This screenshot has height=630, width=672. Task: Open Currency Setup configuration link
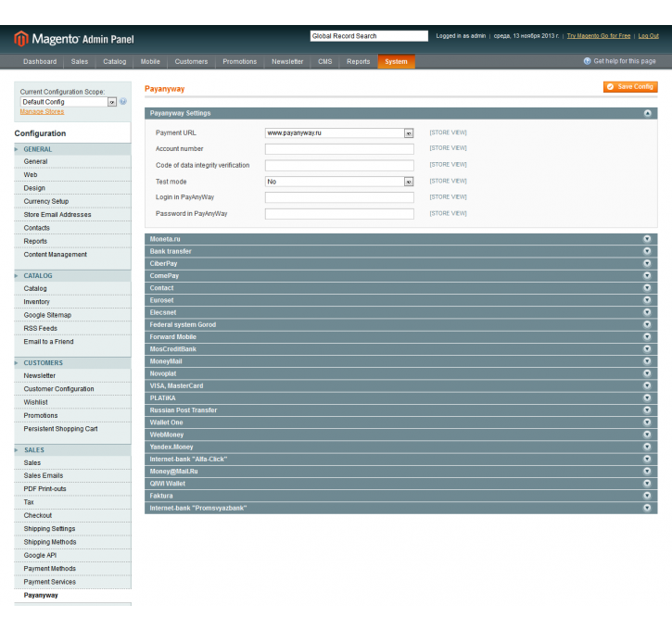46,201
